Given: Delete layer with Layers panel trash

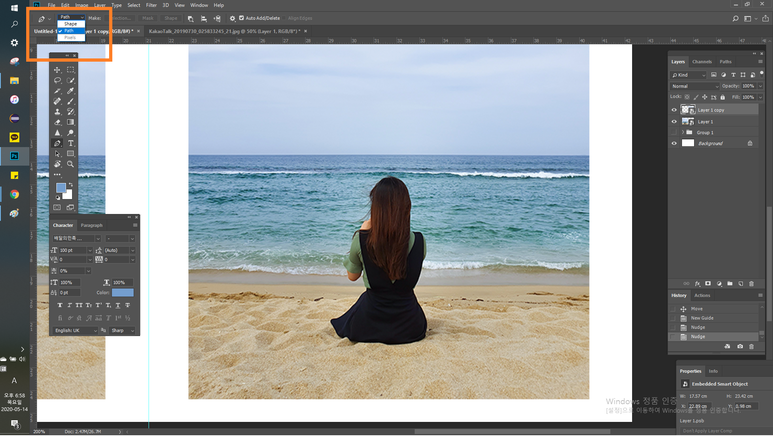Looking at the screenshot, I should (751, 284).
